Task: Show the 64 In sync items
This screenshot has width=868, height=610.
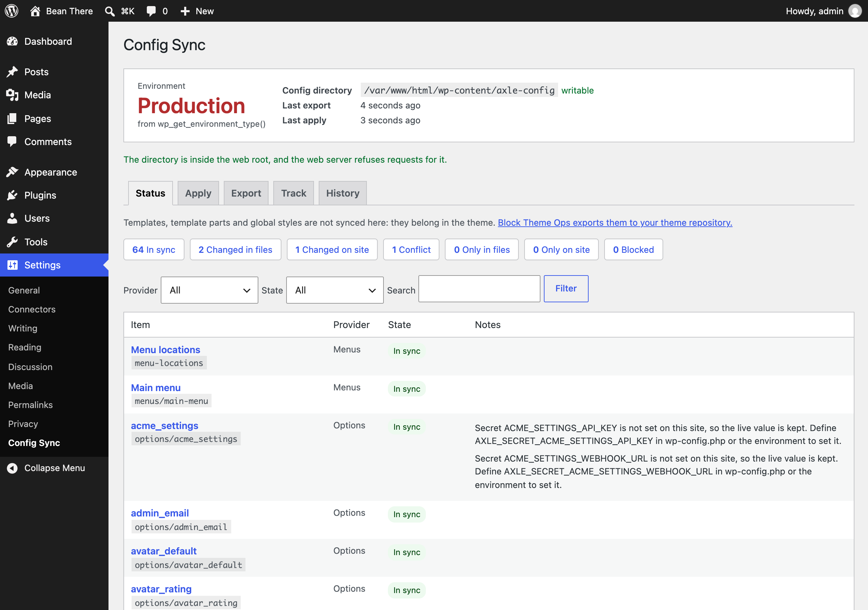Action: point(154,250)
